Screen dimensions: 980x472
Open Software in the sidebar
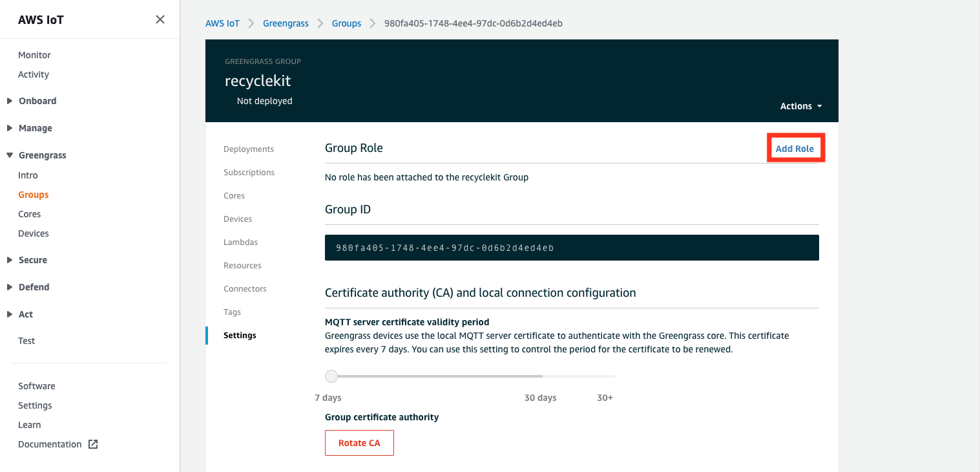pyautogui.click(x=37, y=386)
